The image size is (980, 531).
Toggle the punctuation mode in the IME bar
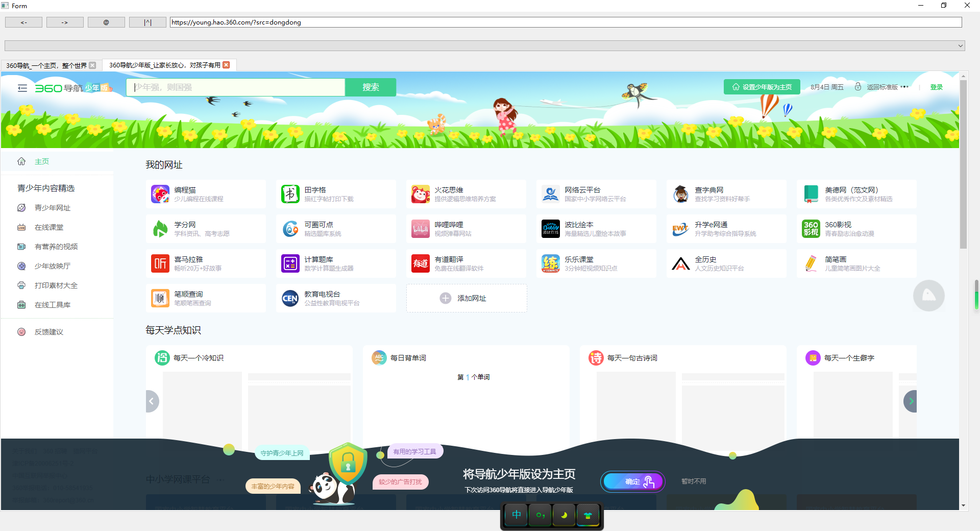point(541,515)
